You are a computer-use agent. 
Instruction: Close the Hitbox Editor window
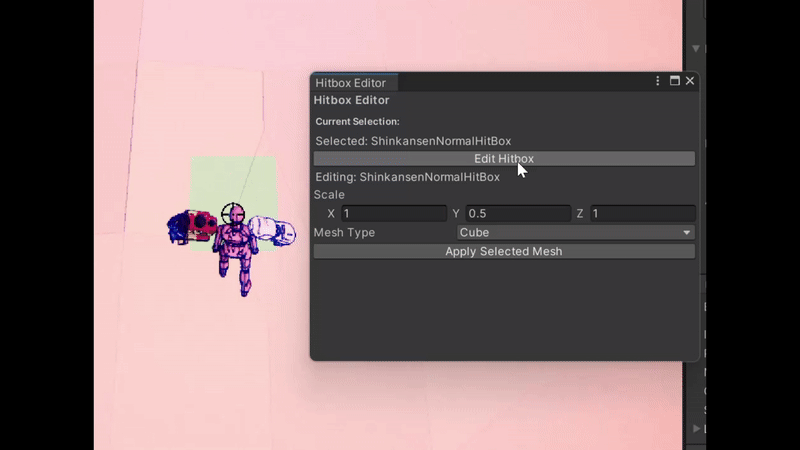[690, 81]
